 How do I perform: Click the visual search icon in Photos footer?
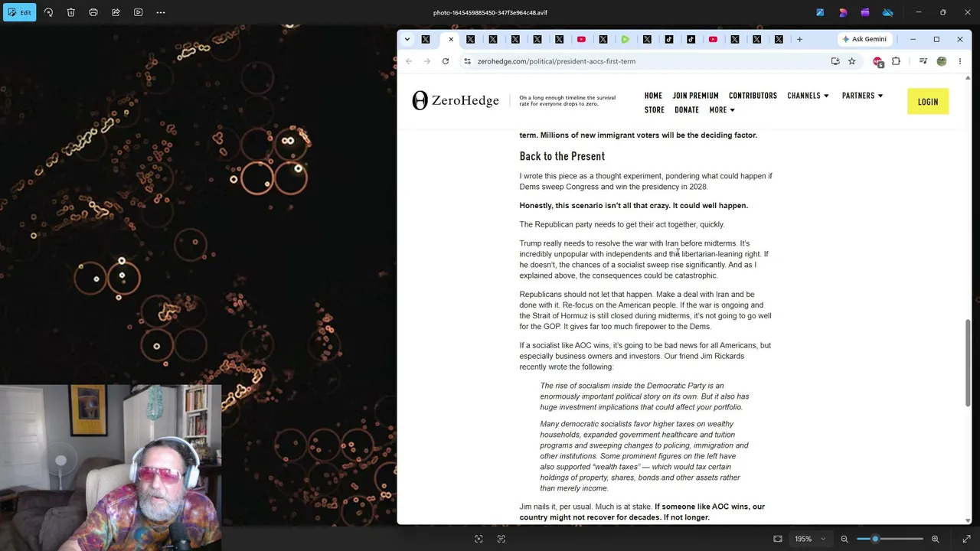[x=479, y=539]
